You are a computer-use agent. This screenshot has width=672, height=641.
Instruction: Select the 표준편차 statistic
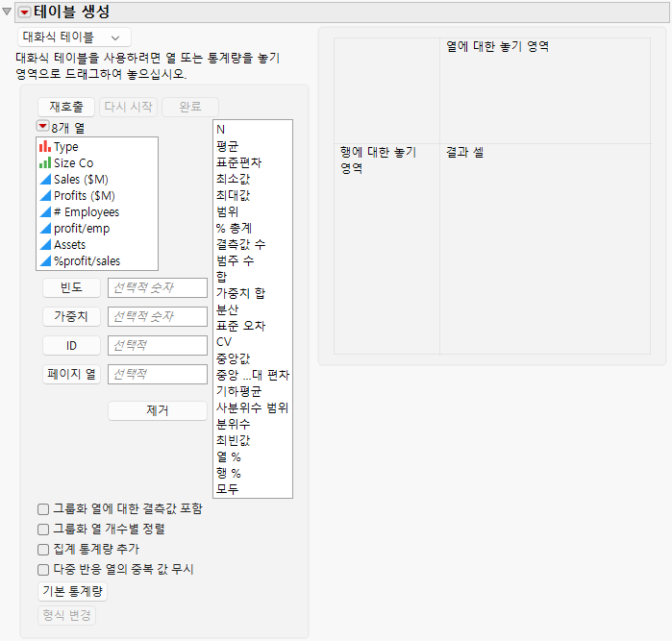(253, 162)
